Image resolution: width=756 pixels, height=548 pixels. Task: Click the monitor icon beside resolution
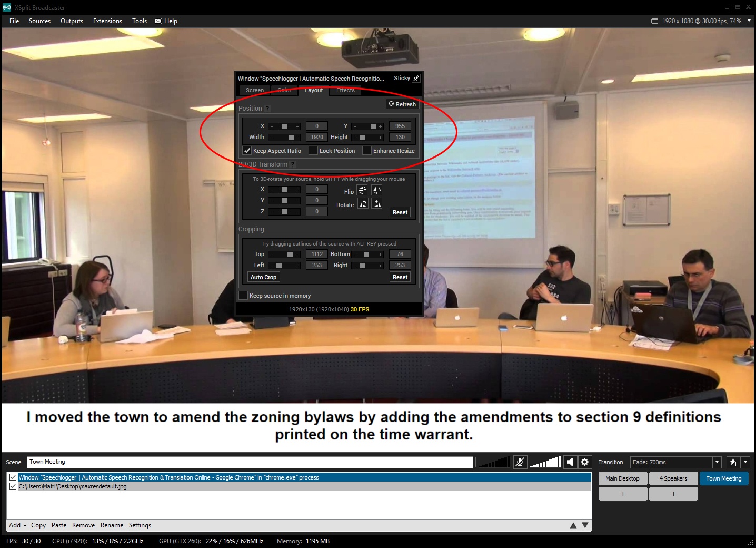[654, 21]
